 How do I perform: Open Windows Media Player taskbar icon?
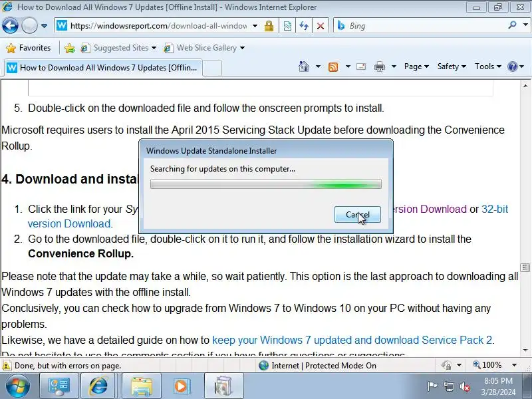coord(182,386)
